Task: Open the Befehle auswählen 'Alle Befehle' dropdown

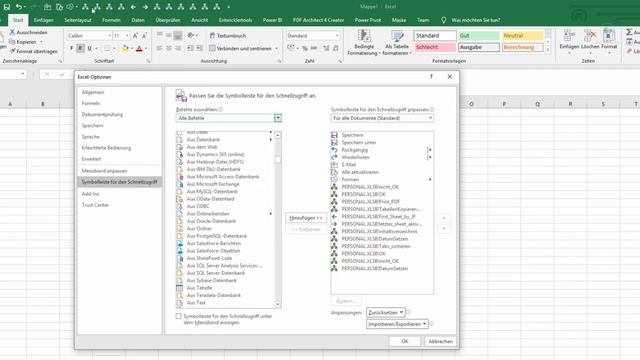Action: [x=278, y=118]
